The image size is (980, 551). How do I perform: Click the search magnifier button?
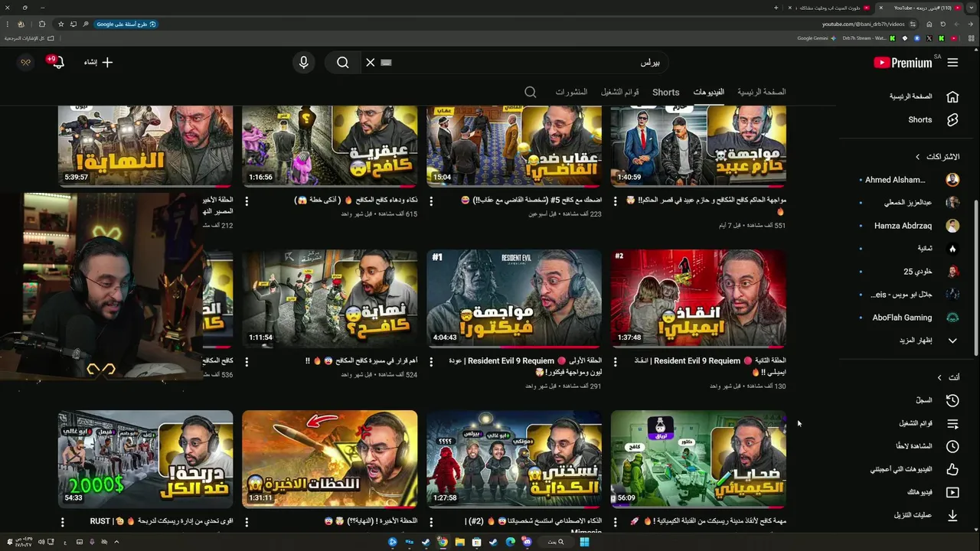click(x=343, y=63)
